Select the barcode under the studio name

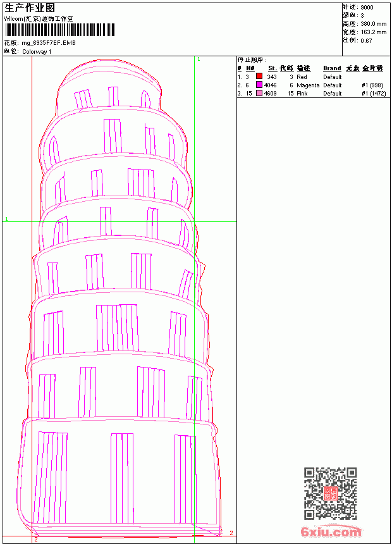(59, 30)
